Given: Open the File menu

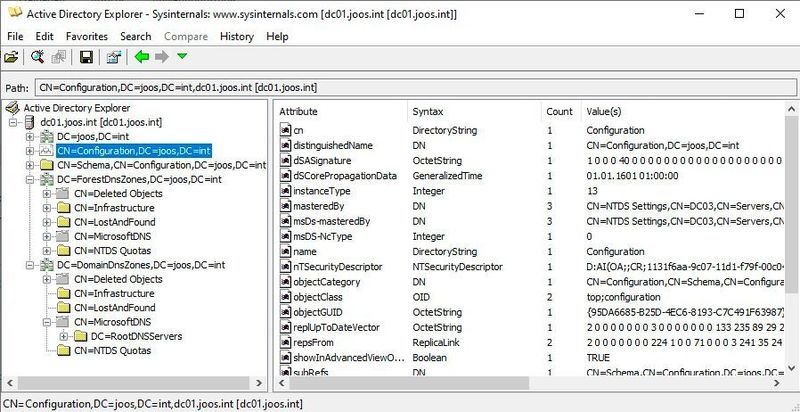Looking at the screenshot, I should point(15,36).
